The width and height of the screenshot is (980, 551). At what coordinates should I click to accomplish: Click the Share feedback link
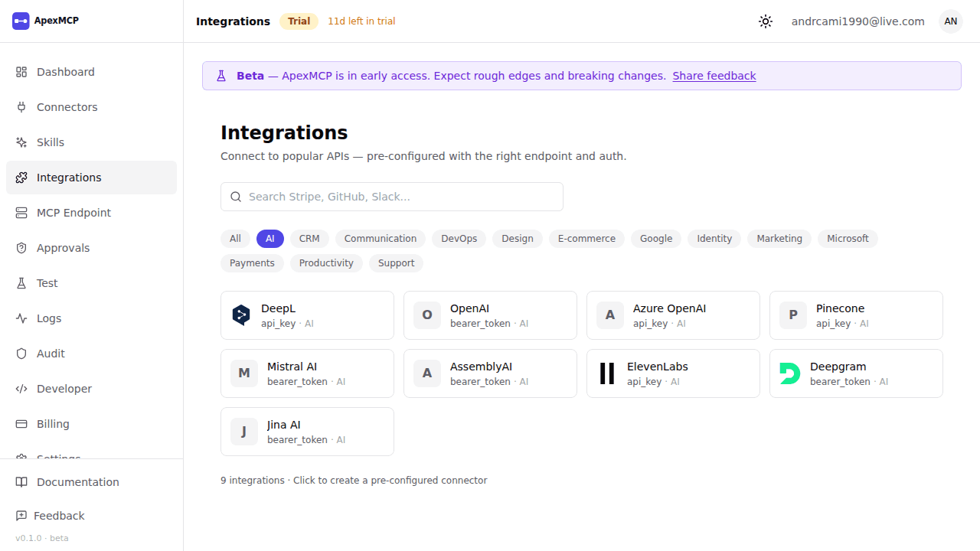(x=714, y=76)
